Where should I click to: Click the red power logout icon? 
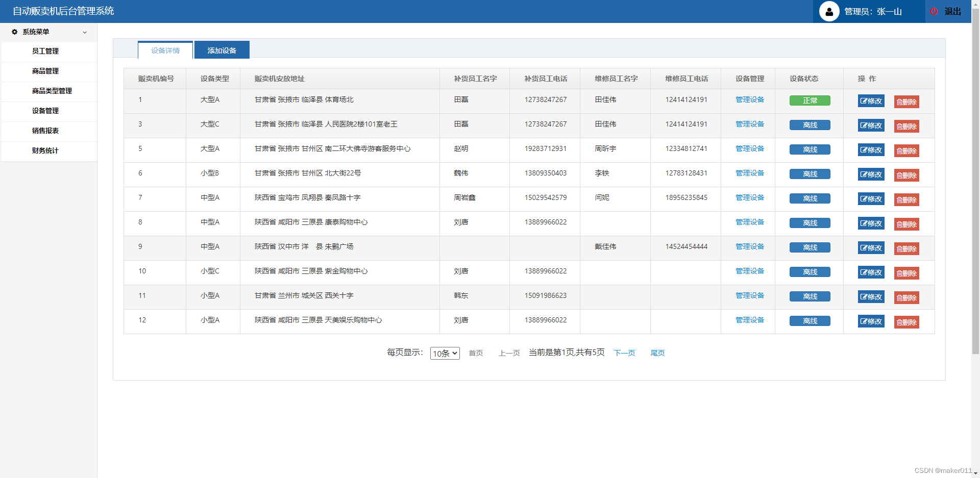point(934,11)
